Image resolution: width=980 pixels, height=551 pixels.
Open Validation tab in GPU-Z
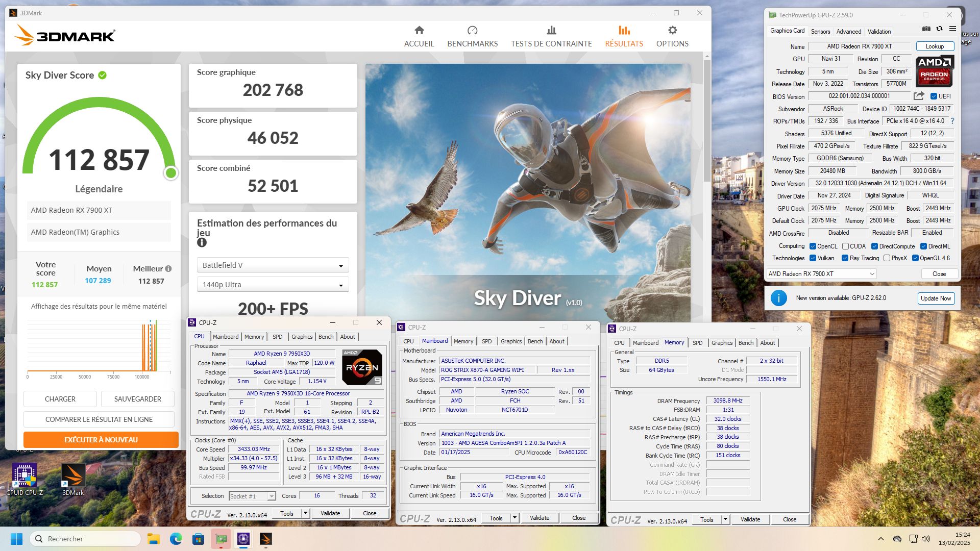(x=879, y=31)
